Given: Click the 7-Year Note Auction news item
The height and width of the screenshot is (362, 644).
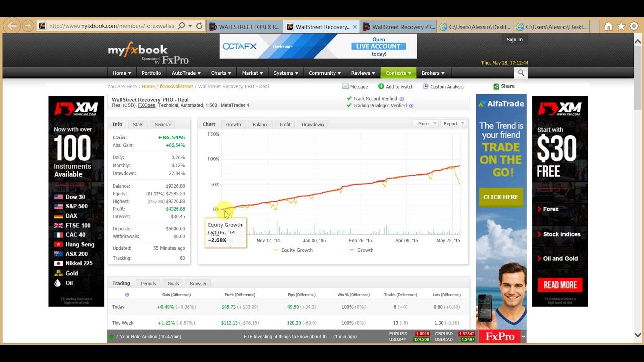Looking at the screenshot, I should click(x=148, y=337).
